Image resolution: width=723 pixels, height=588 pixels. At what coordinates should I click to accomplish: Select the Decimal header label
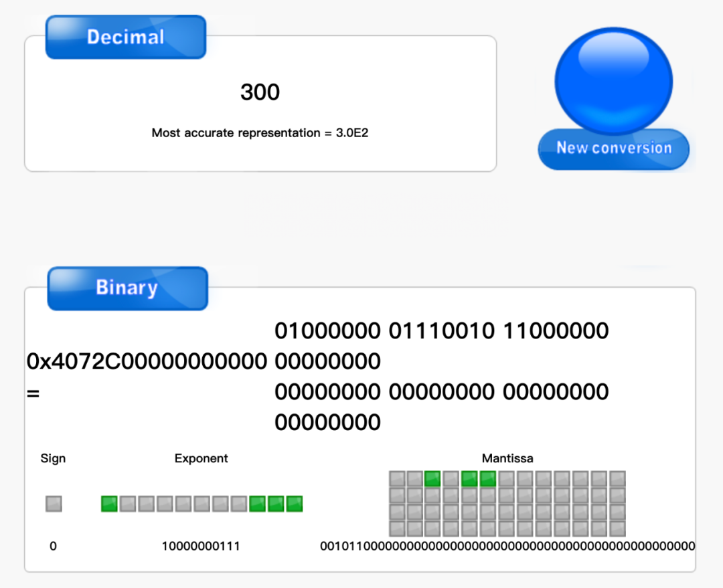click(x=125, y=37)
